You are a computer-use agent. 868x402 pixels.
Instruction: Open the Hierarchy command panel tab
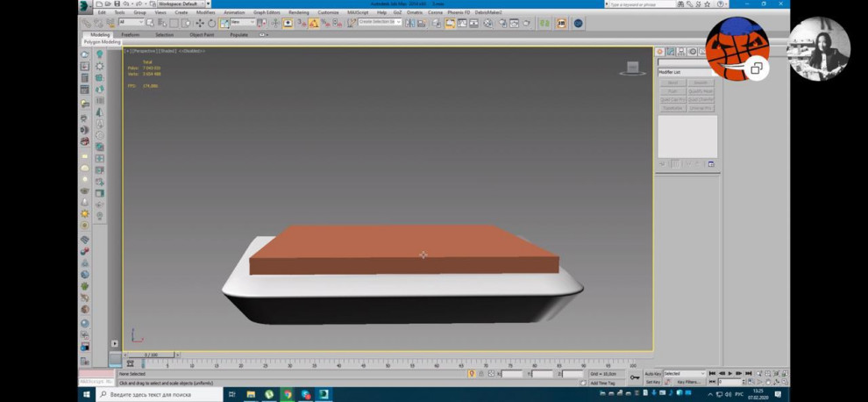(x=681, y=52)
